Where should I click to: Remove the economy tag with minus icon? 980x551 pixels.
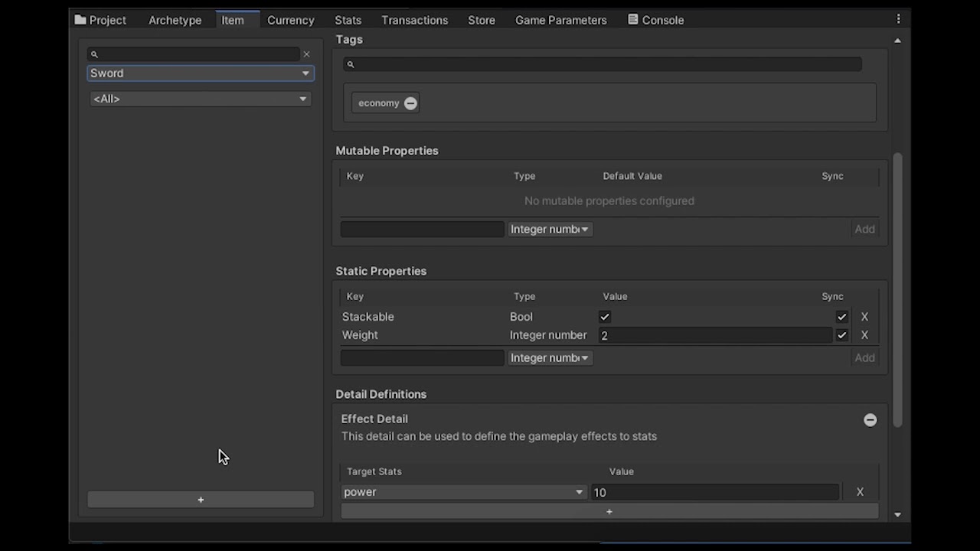(x=410, y=103)
